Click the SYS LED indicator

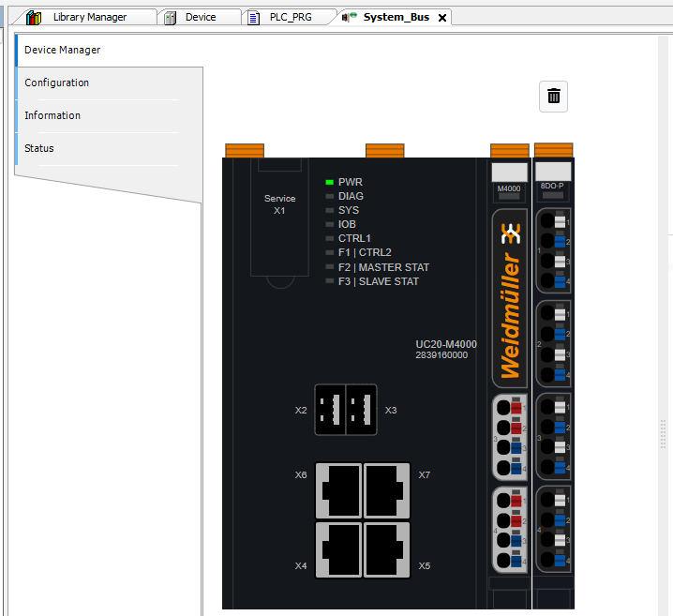[329, 210]
